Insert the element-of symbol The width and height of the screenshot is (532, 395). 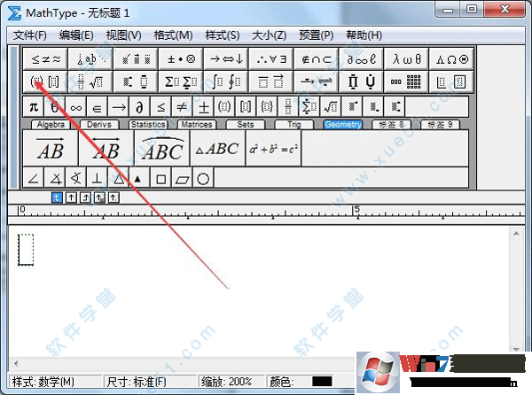(x=97, y=107)
